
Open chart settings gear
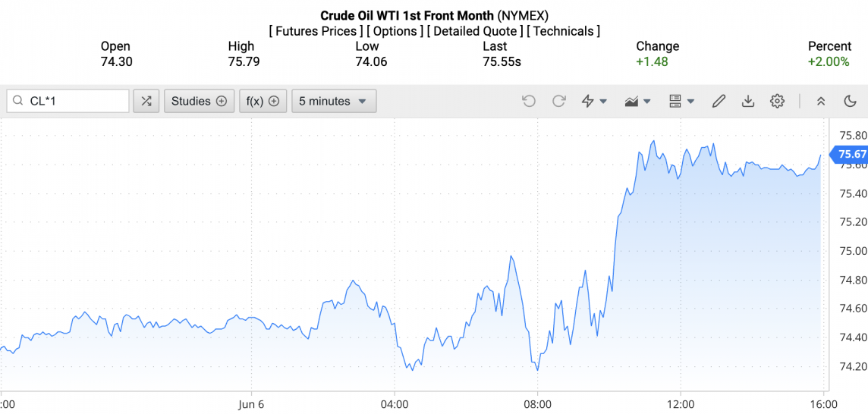click(777, 101)
